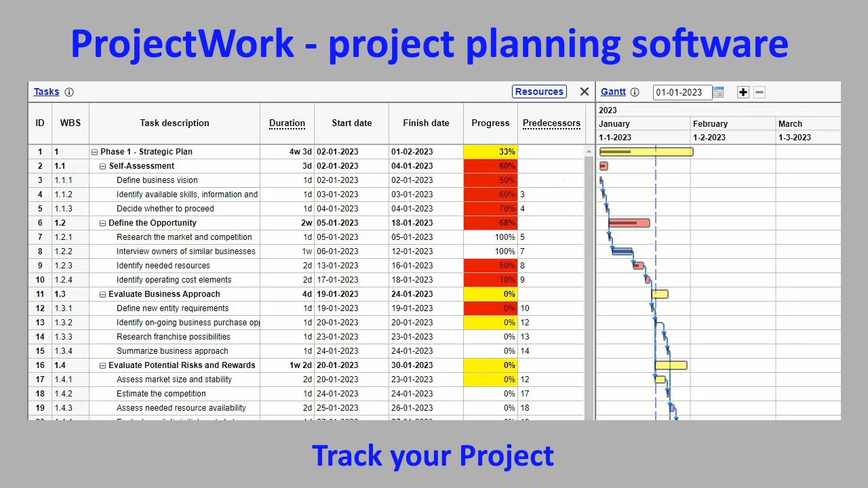Click the Resources button
868x488 pixels.
tap(539, 91)
